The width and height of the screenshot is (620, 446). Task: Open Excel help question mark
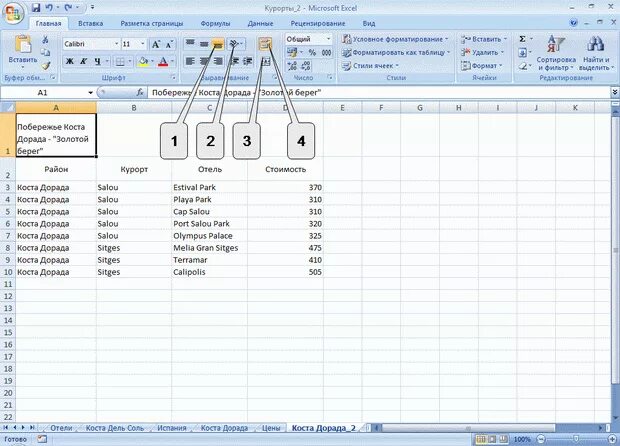[574, 23]
